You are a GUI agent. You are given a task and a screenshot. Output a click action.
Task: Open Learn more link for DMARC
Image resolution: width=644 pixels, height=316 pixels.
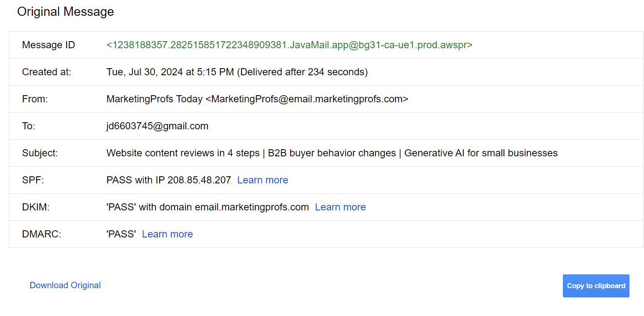[x=167, y=234]
